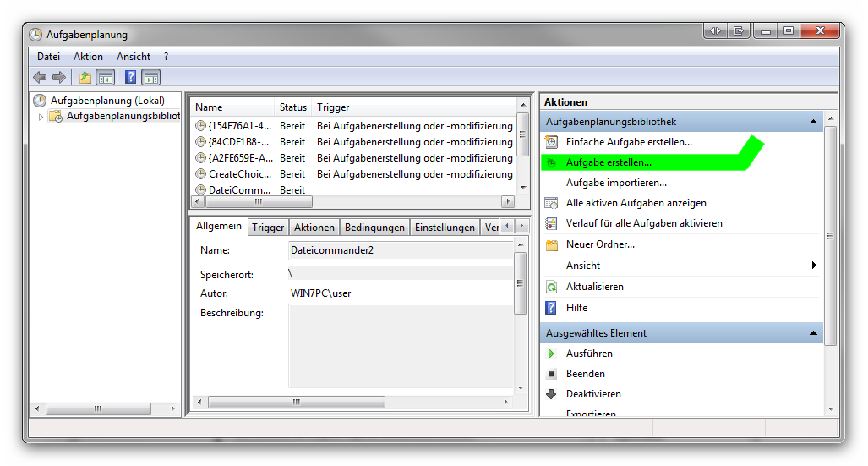The image size is (868, 466).
Task: Click the Einfache Aufgabe erstellen icon
Action: [551, 142]
